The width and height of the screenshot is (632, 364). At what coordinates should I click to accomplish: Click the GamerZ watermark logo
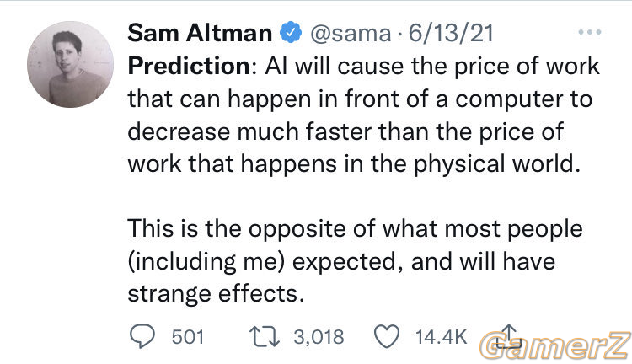point(555,345)
